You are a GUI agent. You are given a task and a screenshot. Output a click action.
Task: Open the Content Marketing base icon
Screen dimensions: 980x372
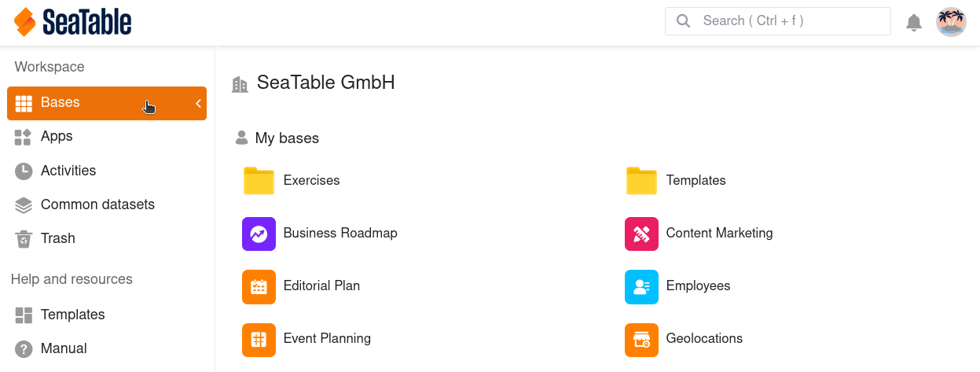pos(641,234)
